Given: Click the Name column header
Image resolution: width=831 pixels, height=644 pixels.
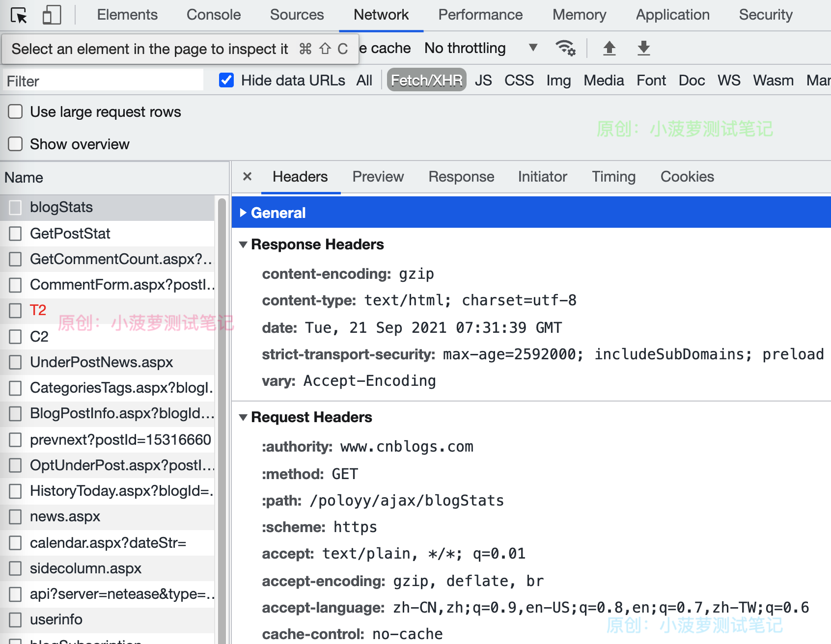Looking at the screenshot, I should [114, 178].
